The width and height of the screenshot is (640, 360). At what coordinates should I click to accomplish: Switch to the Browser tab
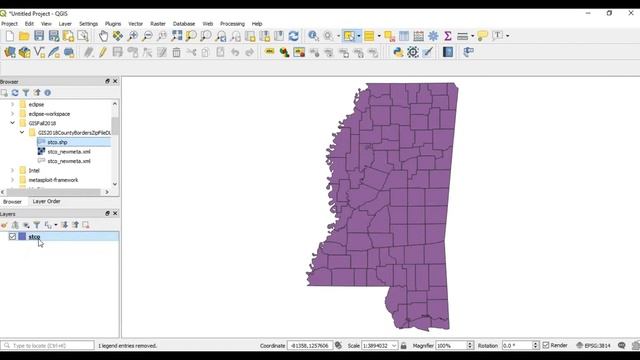(x=12, y=202)
